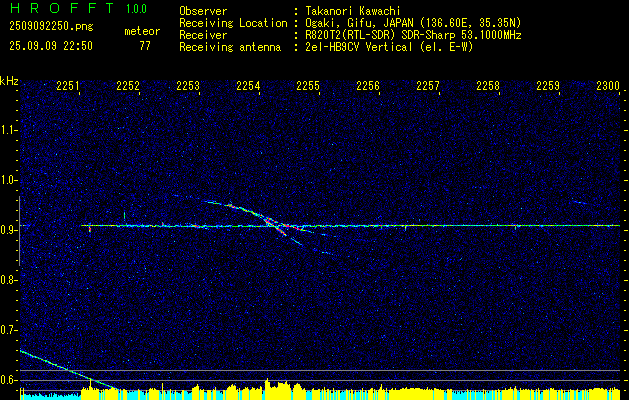This screenshot has height=400, width=629.
Task: Click the 0.8 kHz axis label
Action: click(9, 280)
